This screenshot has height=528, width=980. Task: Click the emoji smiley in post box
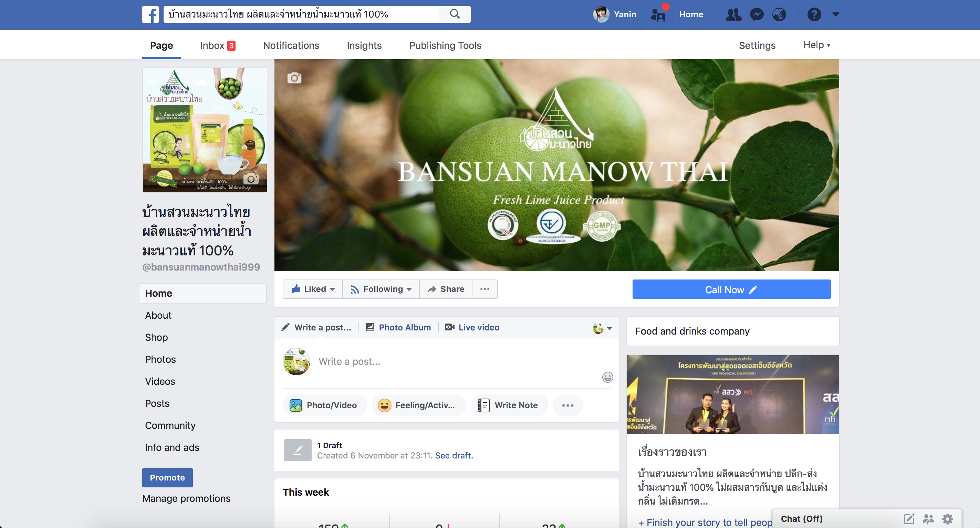tap(607, 377)
